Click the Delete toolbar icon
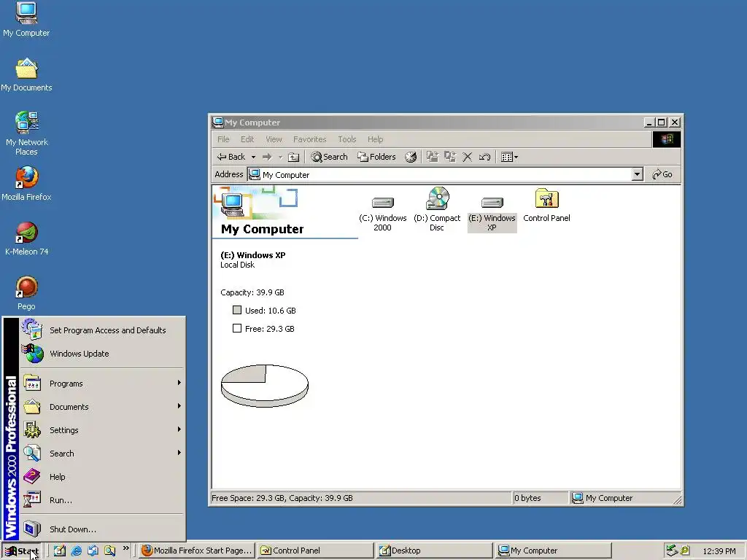This screenshot has width=747, height=560. click(x=468, y=157)
